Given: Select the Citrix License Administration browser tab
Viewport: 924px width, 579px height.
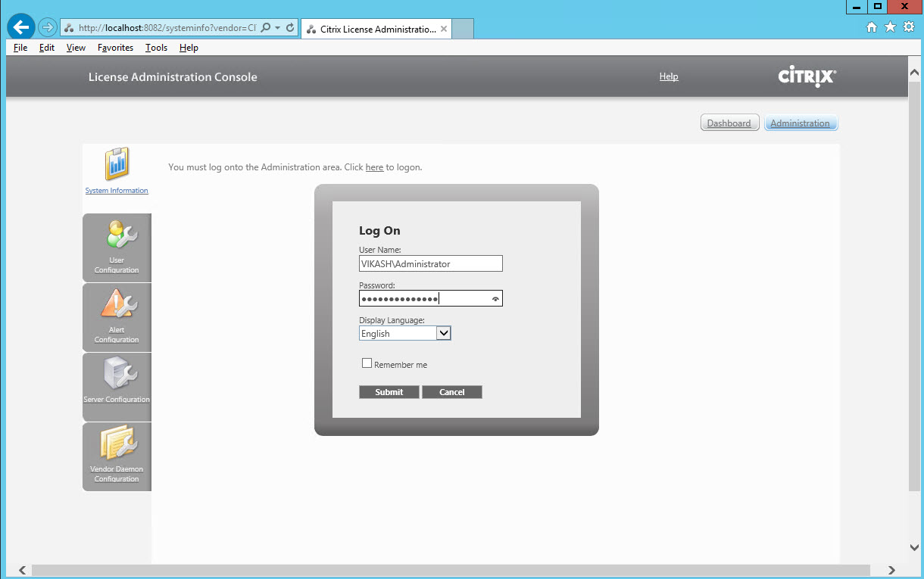Looking at the screenshot, I should click(376, 29).
